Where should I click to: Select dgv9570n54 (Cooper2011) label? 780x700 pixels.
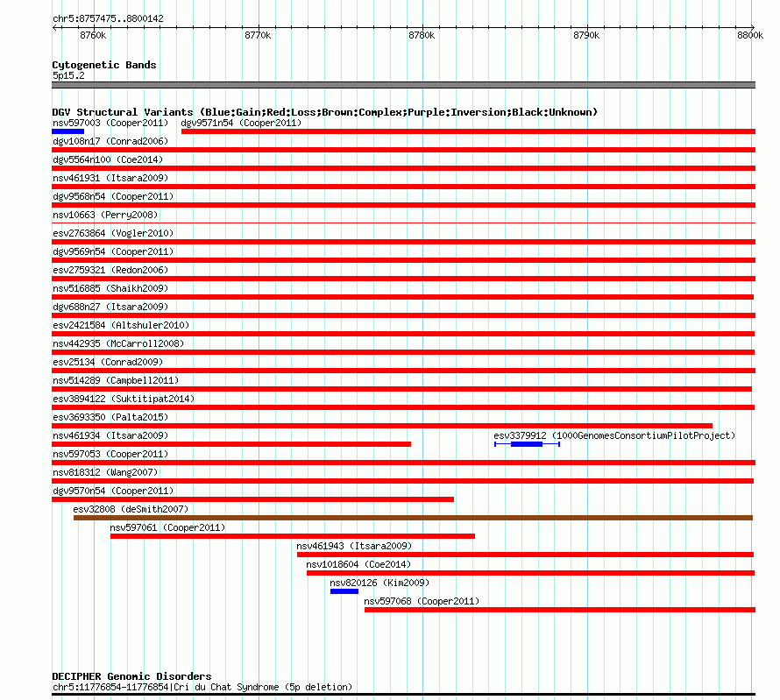click(x=113, y=491)
